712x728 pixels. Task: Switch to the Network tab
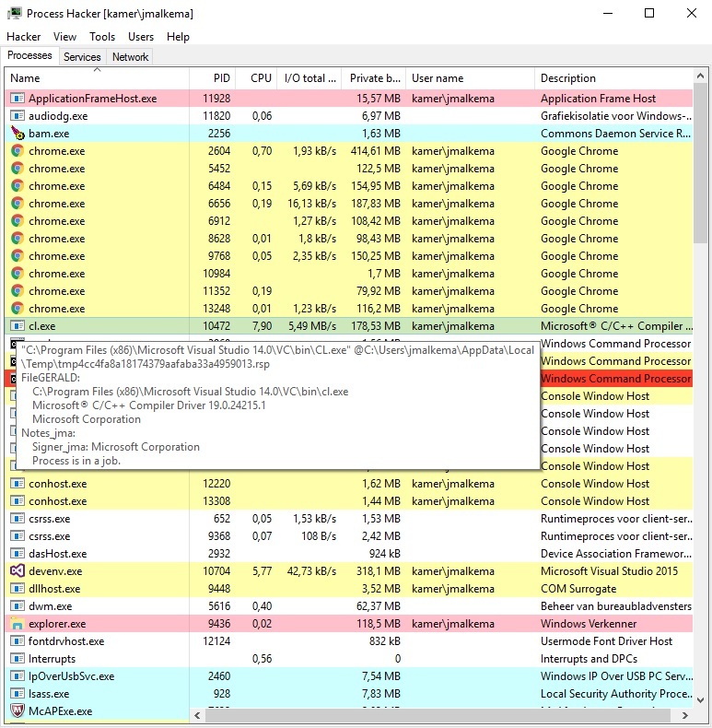[131, 56]
